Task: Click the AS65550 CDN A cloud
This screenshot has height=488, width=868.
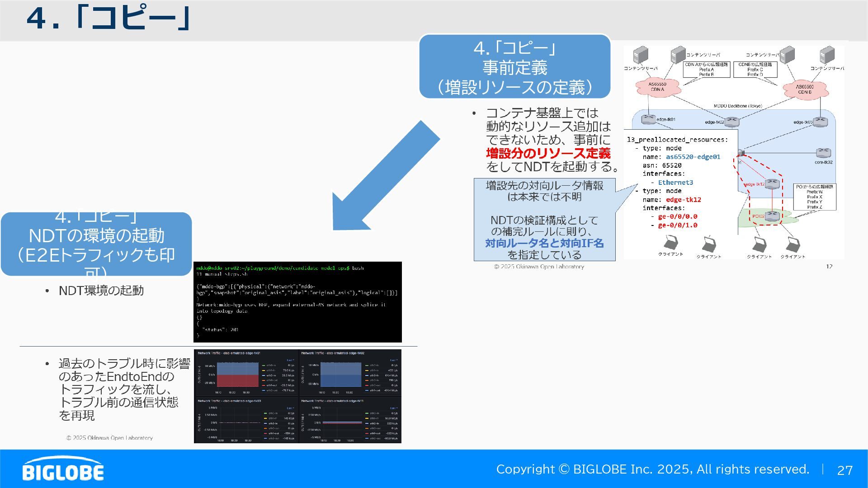Action: 657,87
